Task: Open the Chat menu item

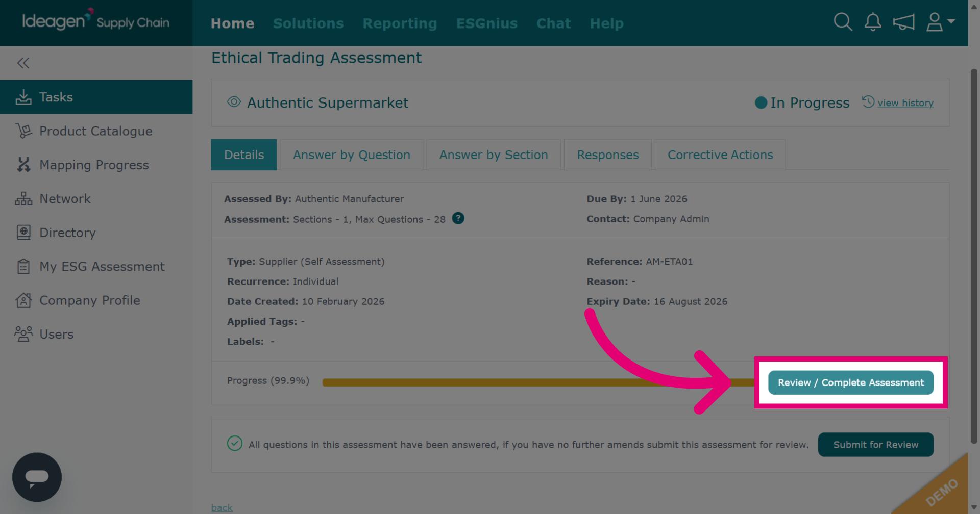Action: pos(554,23)
